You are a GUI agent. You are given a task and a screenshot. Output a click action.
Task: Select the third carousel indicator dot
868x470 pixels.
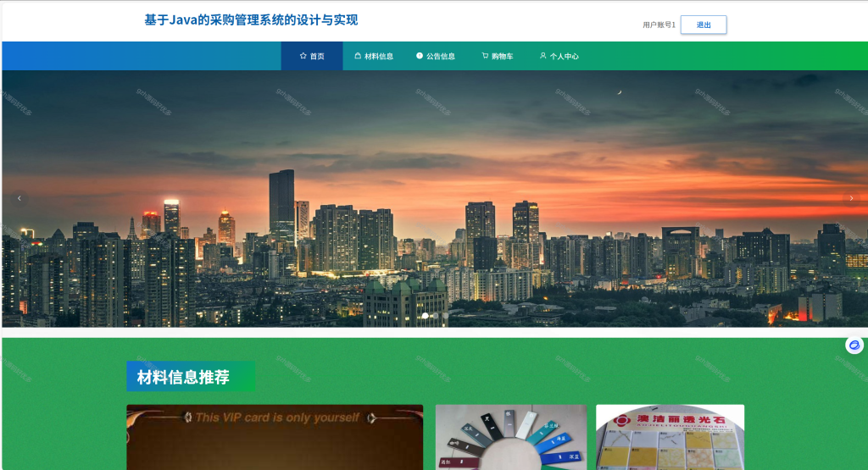pyautogui.click(x=446, y=316)
